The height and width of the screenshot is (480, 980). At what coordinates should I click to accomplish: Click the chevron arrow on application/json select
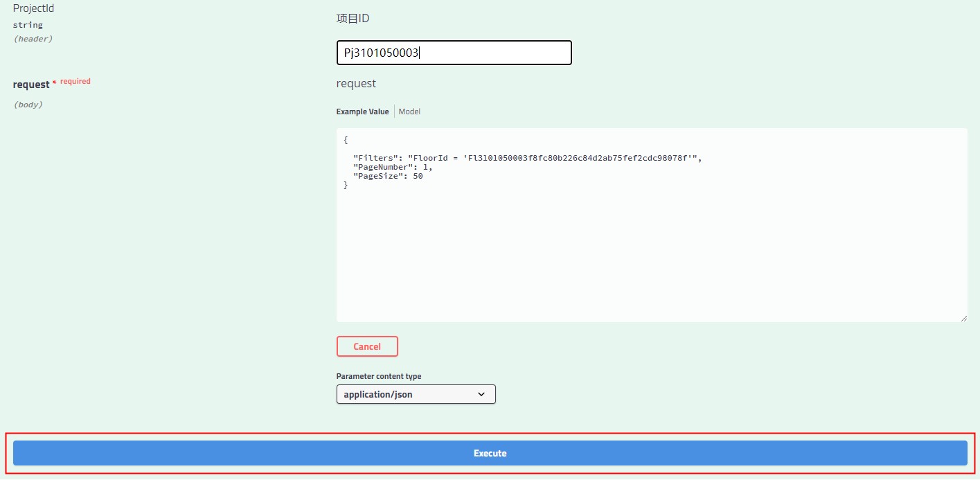click(482, 394)
